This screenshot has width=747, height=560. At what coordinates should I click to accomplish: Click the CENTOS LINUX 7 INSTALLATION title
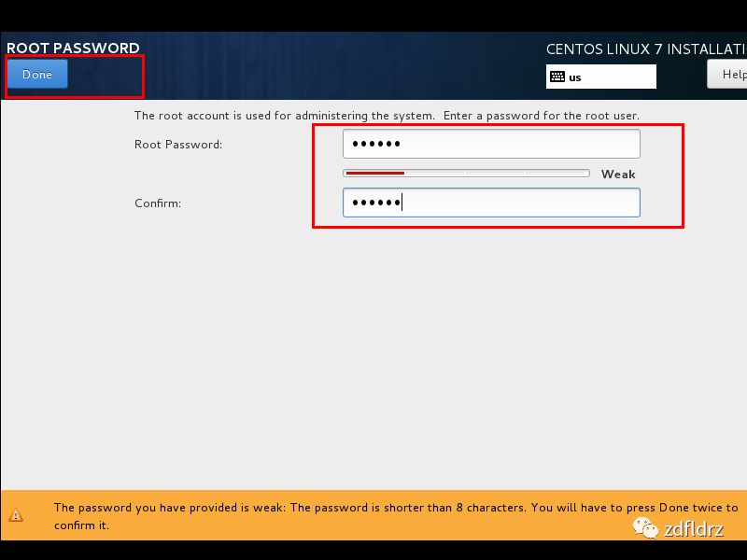click(x=646, y=49)
